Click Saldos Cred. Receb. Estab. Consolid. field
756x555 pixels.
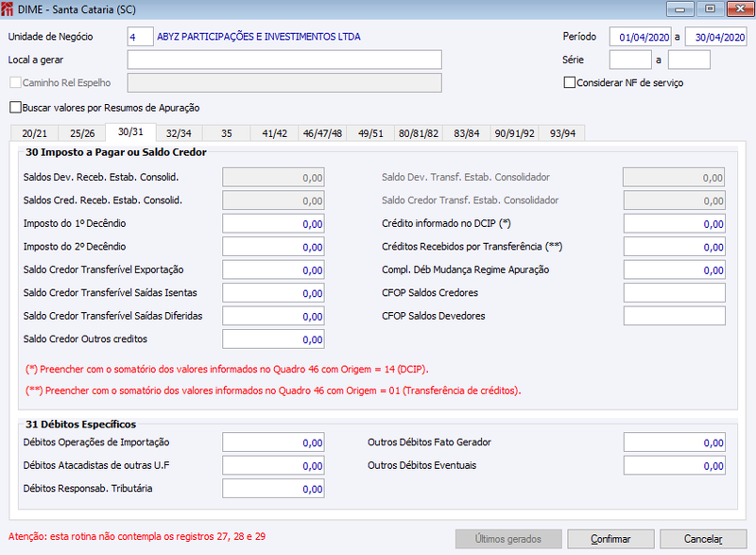273,200
